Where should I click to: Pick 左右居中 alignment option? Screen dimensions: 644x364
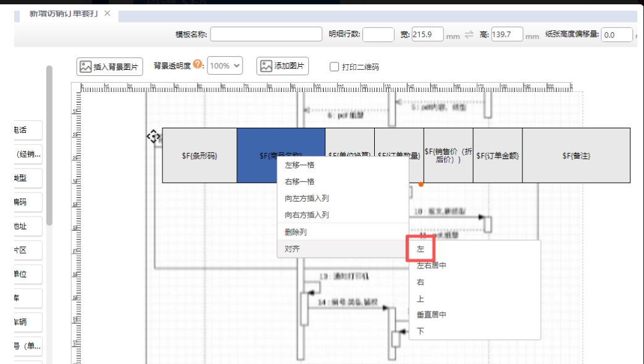pyautogui.click(x=432, y=265)
